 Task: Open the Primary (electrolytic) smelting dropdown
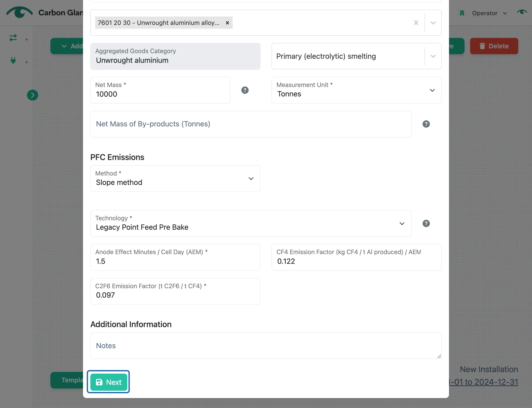click(x=356, y=56)
